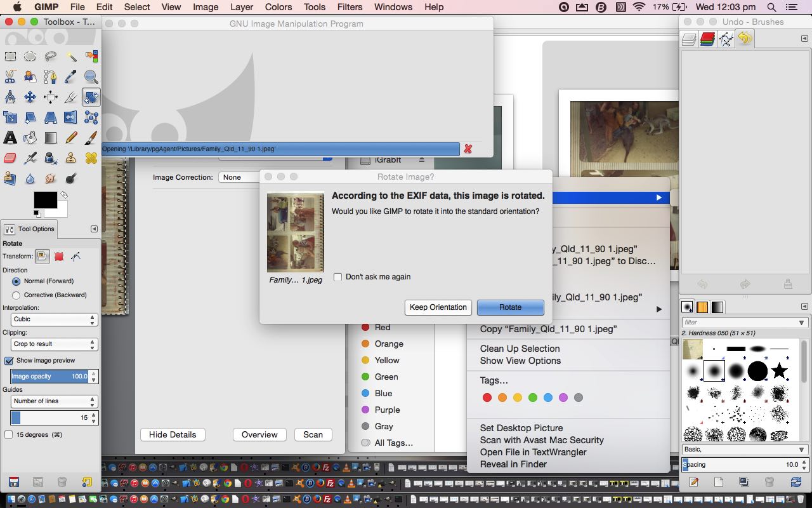The image size is (812, 508).
Task: Swap foreground and background colors arrow
Action: (63, 195)
